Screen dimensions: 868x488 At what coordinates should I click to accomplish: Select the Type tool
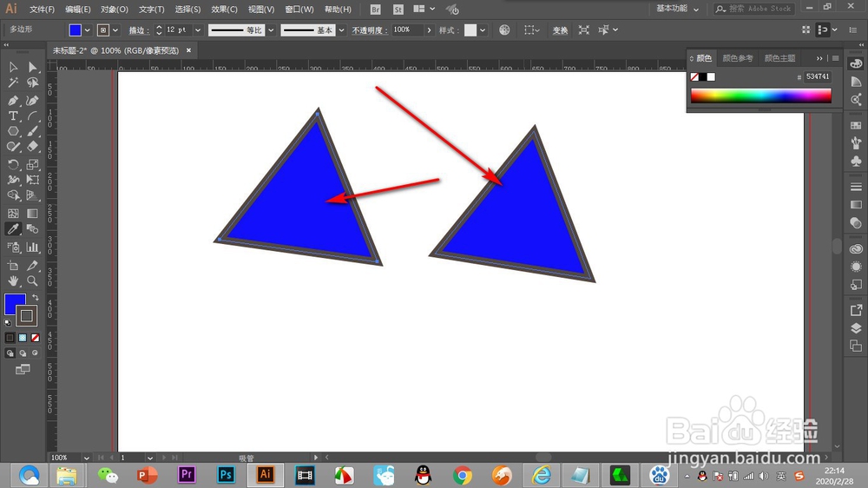pyautogui.click(x=13, y=115)
